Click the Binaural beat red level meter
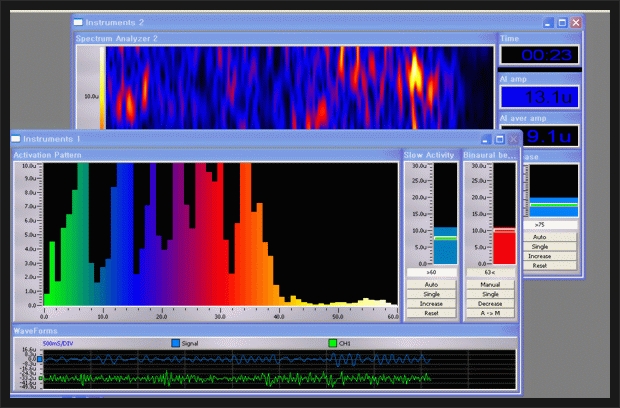The width and height of the screenshot is (620, 408). 505,213
